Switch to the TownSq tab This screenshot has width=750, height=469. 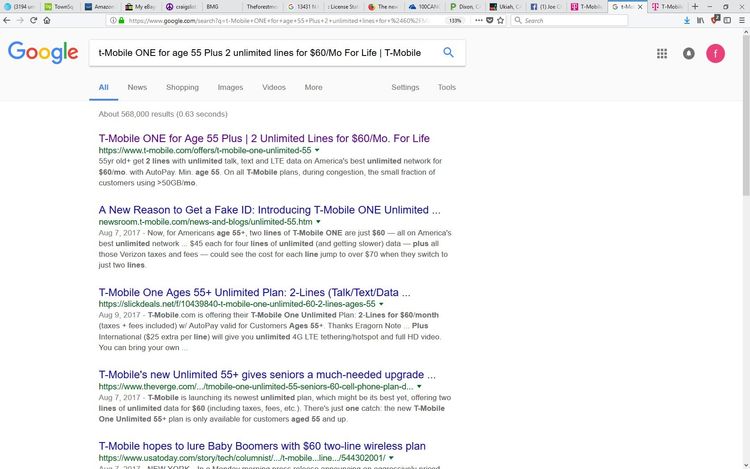[60, 7]
